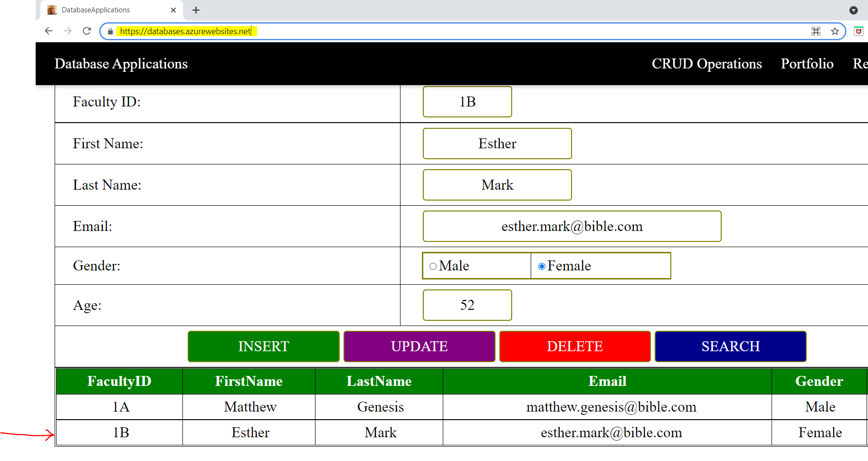Click the Gender: form label
This screenshot has height=461, width=868.
pos(96,266)
